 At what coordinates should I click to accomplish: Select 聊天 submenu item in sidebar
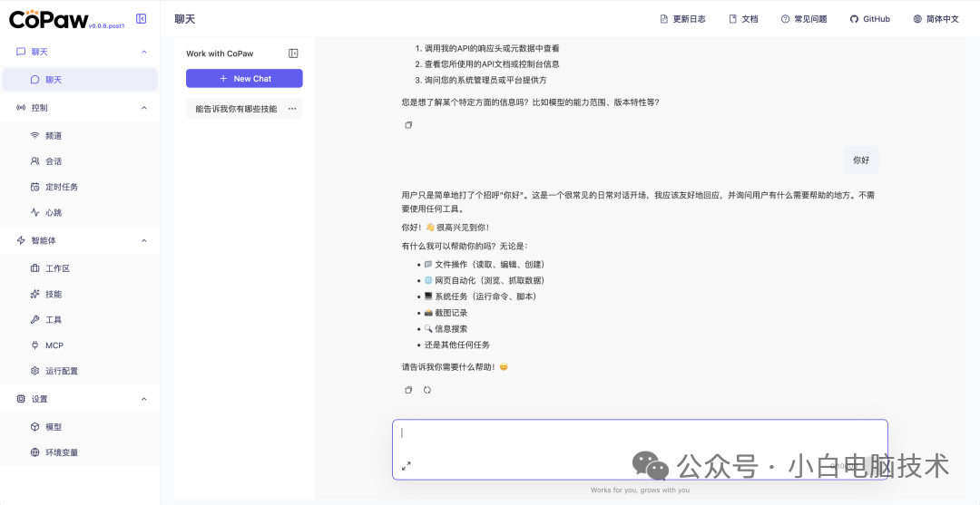pos(80,80)
